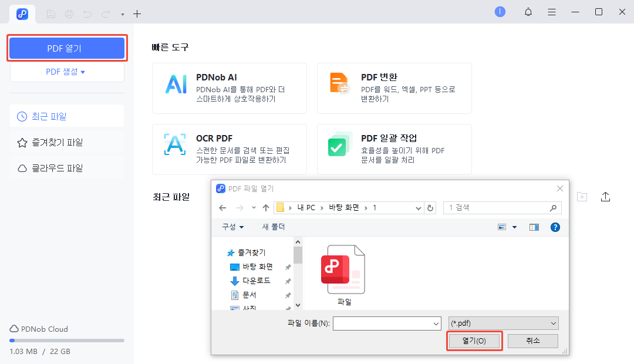Viewport: 634px width, 364px height.
Task: Open the share/export icon near 최근 파일
Action: coord(606,197)
